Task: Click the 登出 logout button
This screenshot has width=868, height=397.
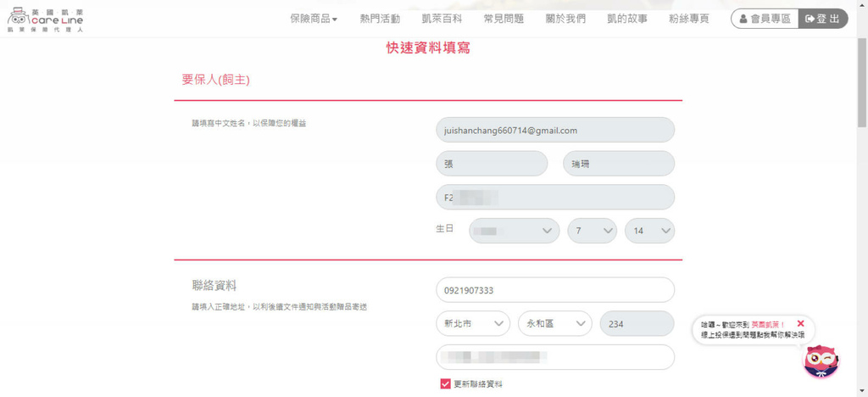Action: pos(823,19)
